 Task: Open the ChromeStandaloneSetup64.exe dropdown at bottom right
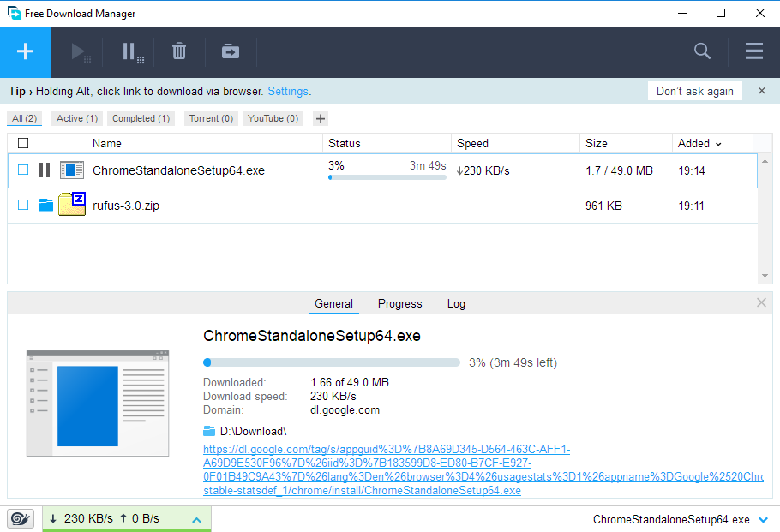[x=764, y=519]
